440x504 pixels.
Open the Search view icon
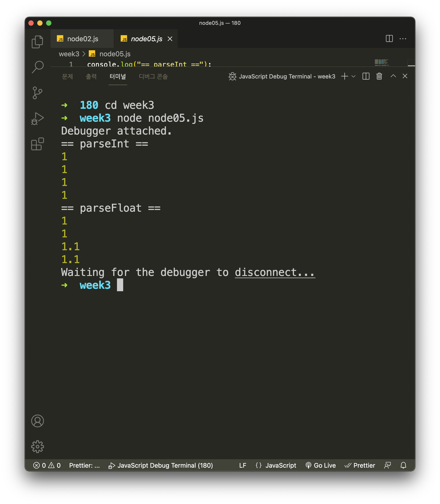pos(37,67)
